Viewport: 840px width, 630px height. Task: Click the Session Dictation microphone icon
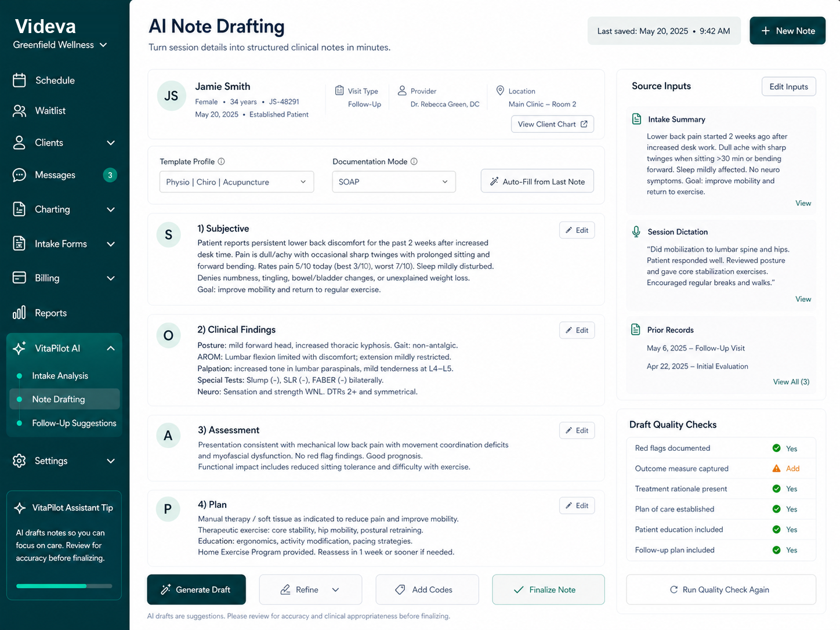[636, 231]
